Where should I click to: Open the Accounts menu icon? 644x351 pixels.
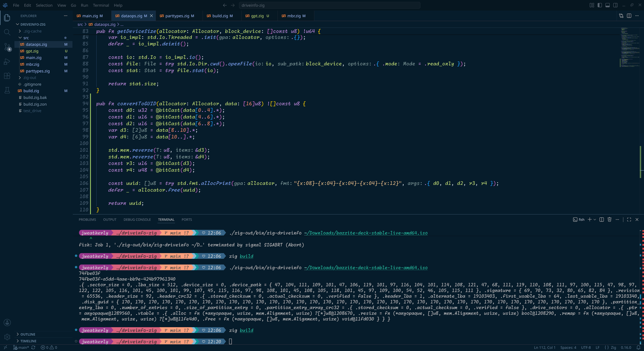pyautogui.click(x=7, y=322)
